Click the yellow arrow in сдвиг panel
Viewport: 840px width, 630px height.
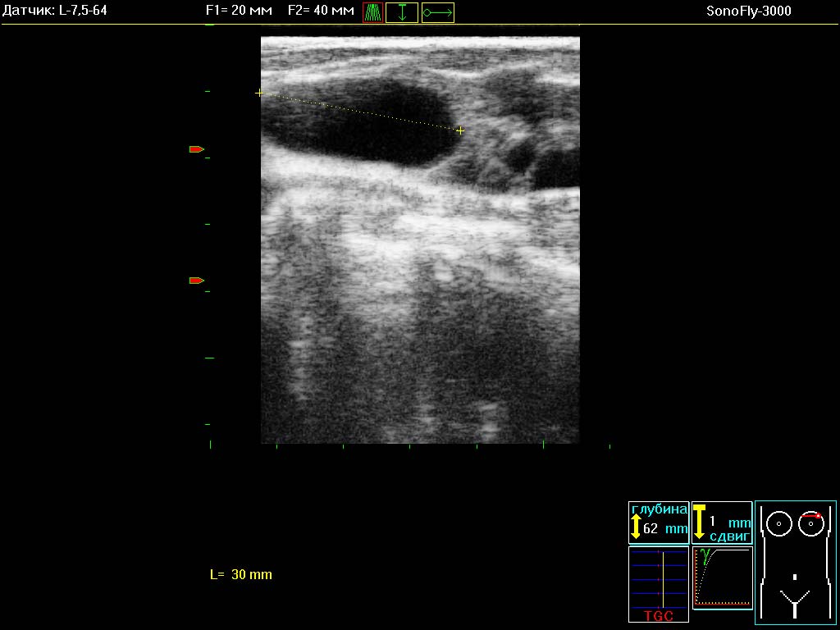(699, 522)
